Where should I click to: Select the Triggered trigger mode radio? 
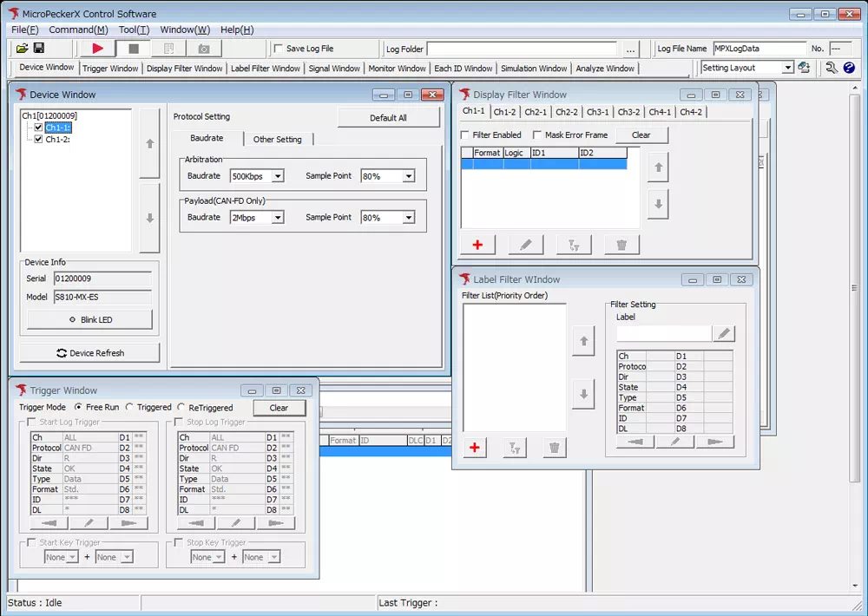click(x=129, y=407)
